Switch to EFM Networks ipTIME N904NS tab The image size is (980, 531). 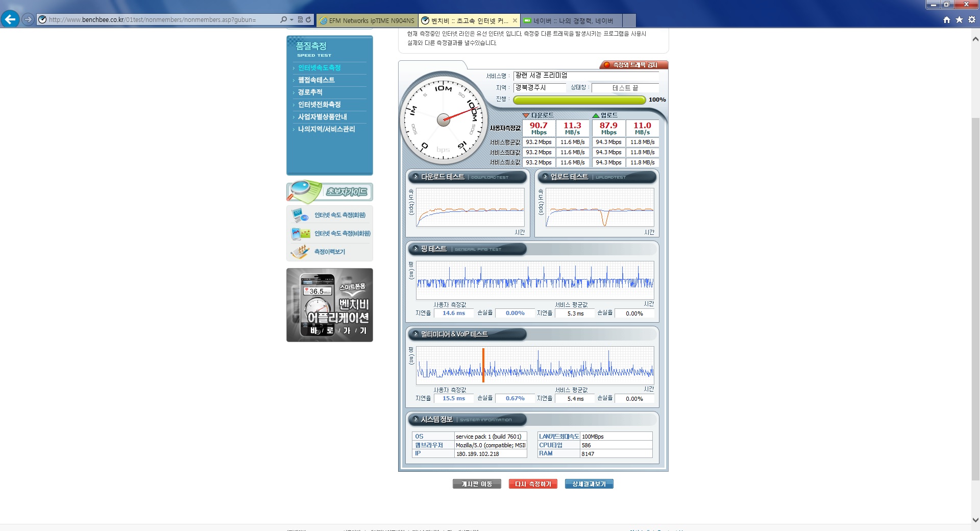367,20
